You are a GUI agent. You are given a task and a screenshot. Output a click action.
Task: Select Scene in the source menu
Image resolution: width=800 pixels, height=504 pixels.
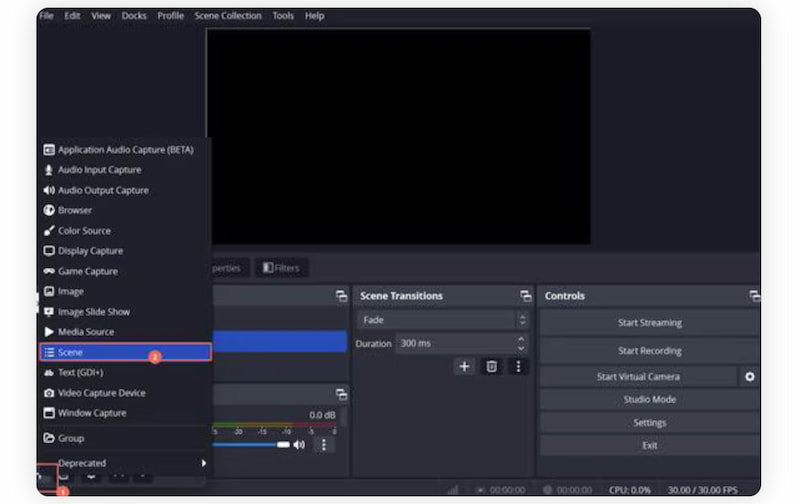pos(125,352)
